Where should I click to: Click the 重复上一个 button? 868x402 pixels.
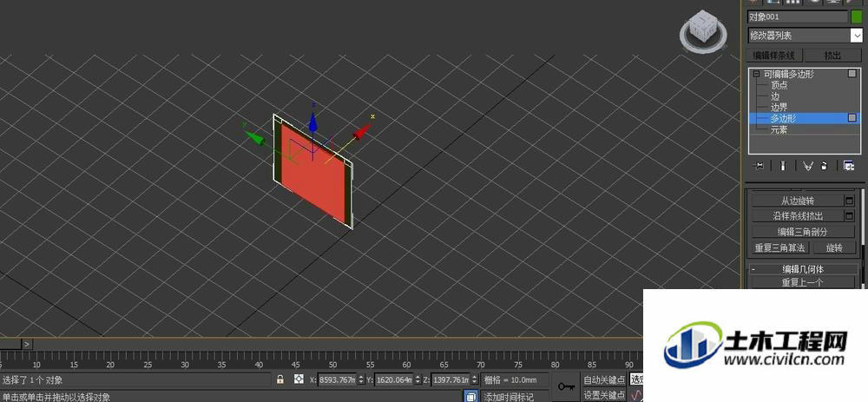tap(803, 282)
